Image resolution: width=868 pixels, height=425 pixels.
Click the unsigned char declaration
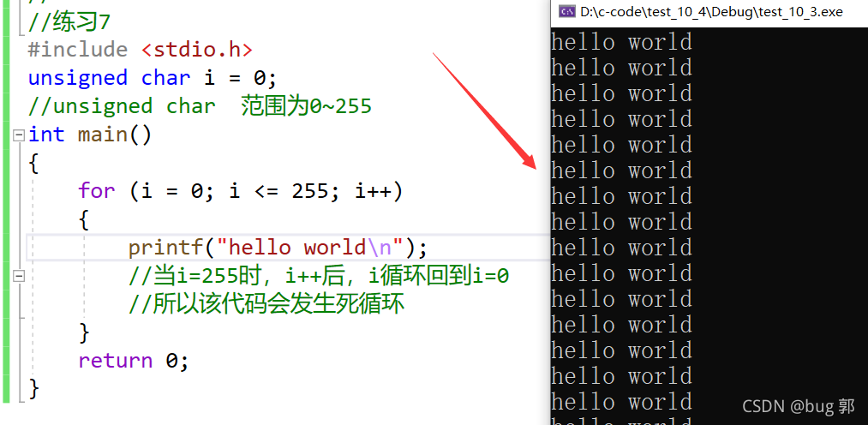tap(153, 78)
